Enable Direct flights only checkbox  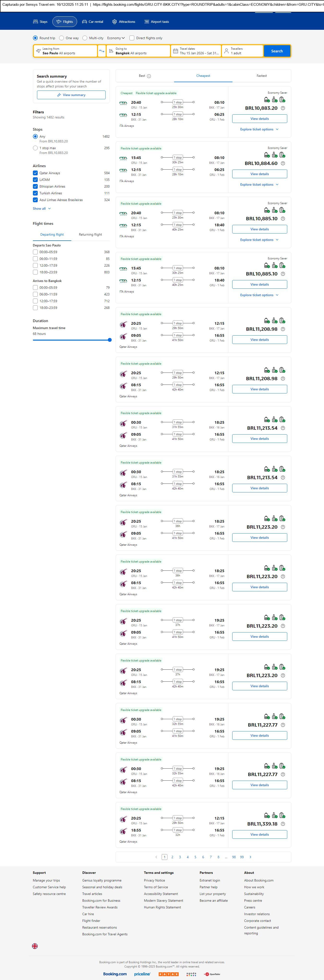point(132,38)
